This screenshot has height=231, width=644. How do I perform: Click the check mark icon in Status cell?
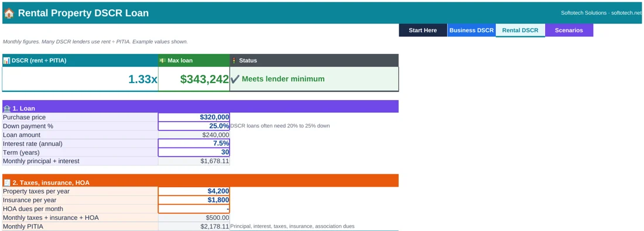235,79
